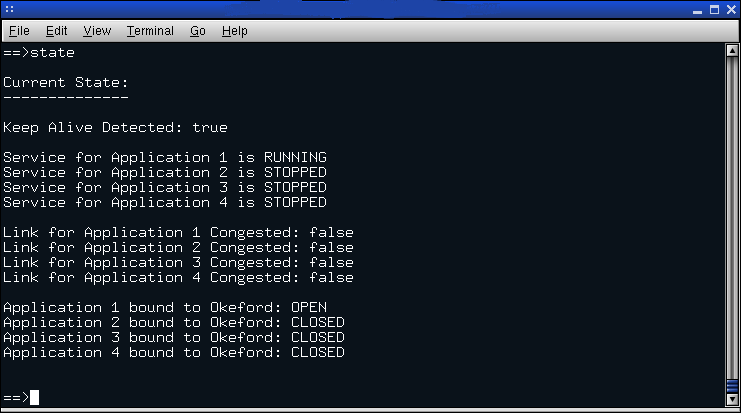
Task: Click the window menu icon in title bar
Action: (x=10, y=9)
